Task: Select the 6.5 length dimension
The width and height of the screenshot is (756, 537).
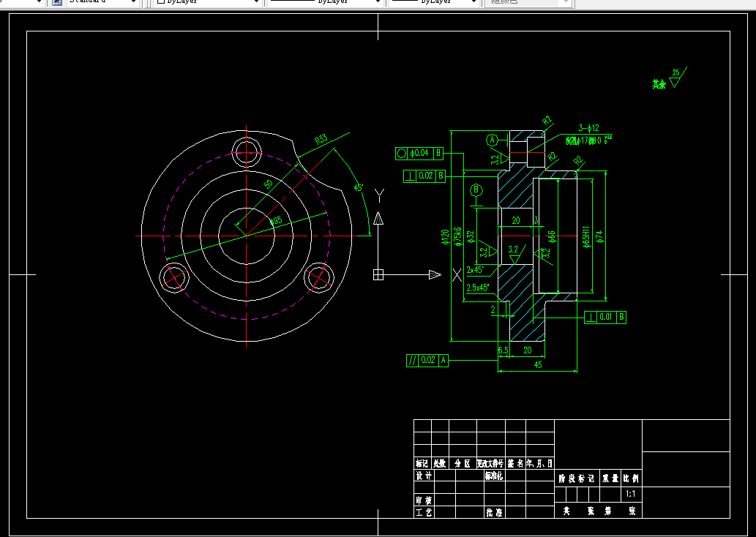Action: [503, 350]
